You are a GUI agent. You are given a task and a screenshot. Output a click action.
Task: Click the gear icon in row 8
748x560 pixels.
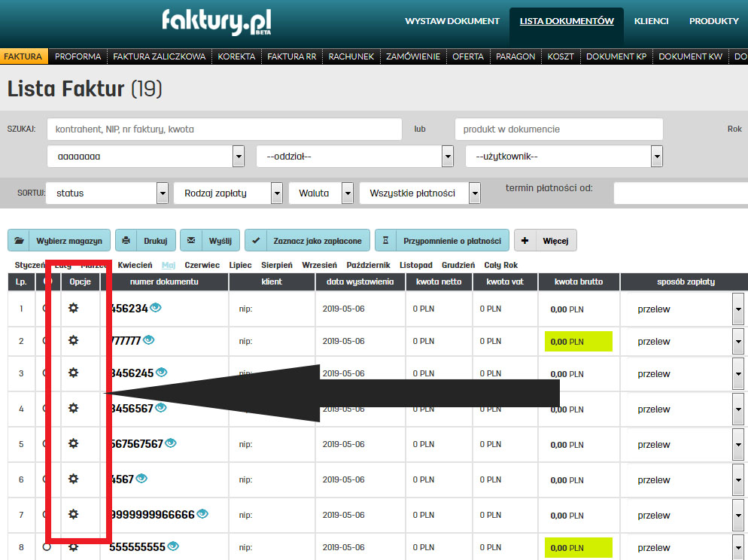[73, 547]
